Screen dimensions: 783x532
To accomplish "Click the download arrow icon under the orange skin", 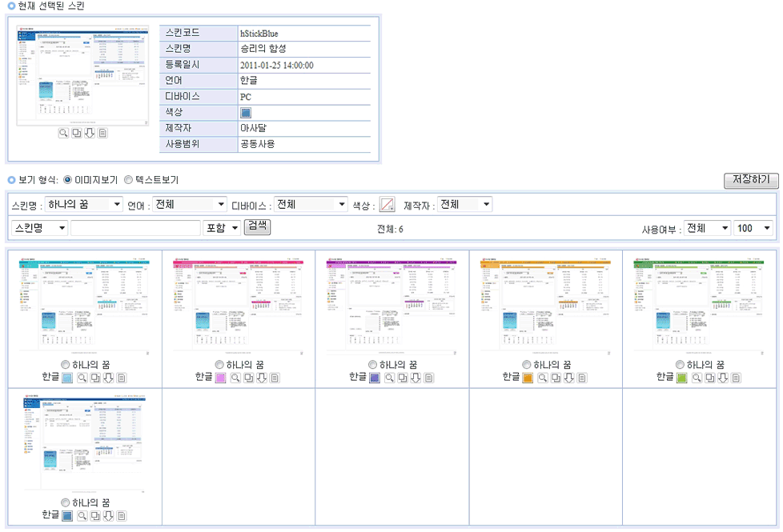I will click(569, 378).
